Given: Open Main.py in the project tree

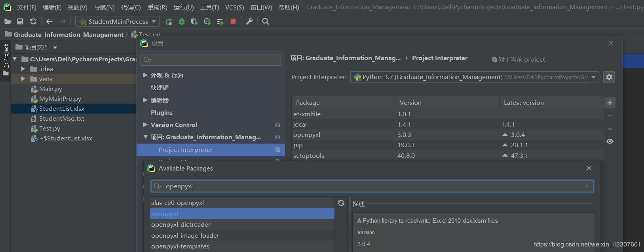Looking at the screenshot, I should (51, 89).
